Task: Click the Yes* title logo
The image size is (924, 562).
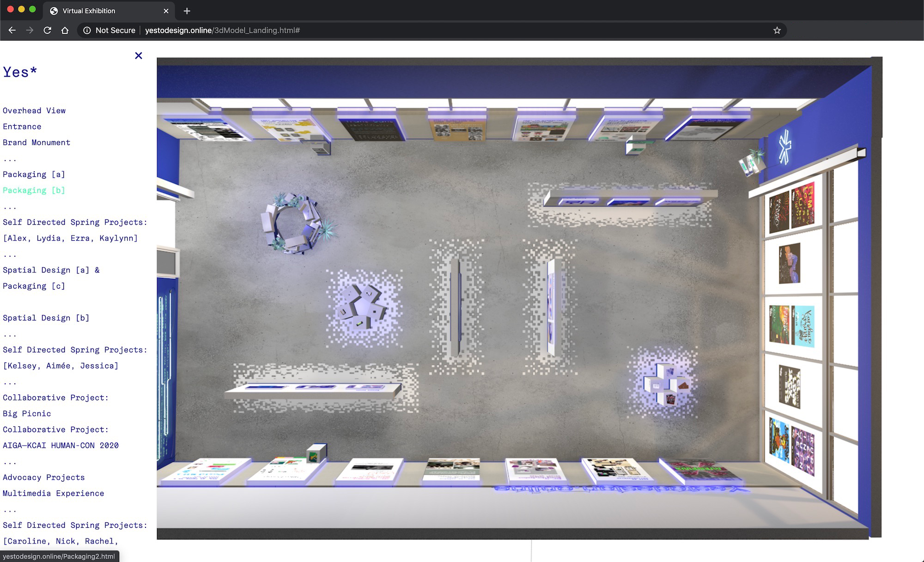Action: tap(20, 72)
